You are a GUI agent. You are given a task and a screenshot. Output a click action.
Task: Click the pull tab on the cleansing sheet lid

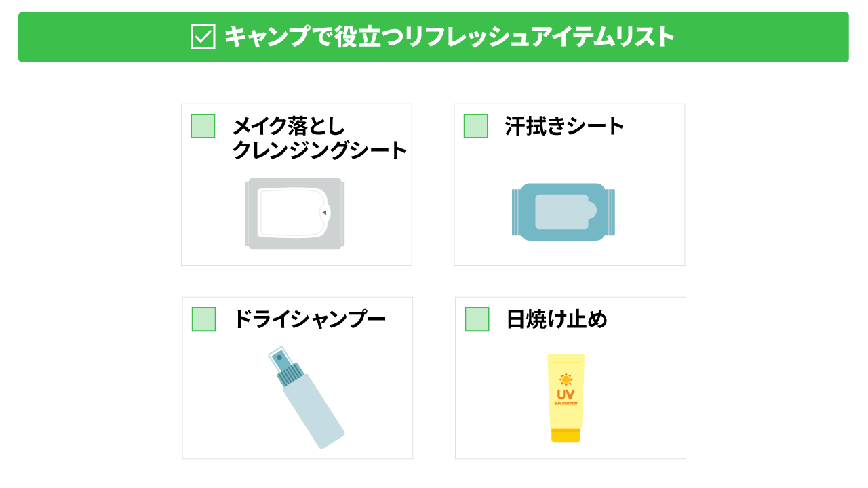click(x=325, y=213)
